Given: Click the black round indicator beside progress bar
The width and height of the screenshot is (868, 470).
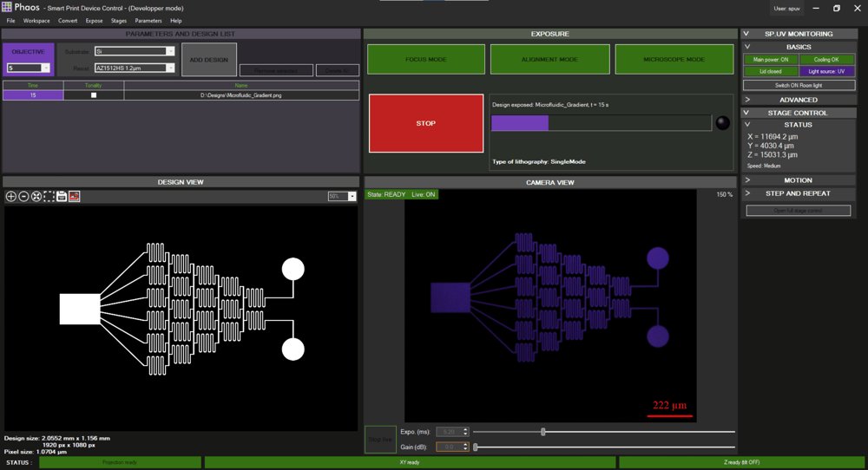Looking at the screenshot, I should click(722, 123).
